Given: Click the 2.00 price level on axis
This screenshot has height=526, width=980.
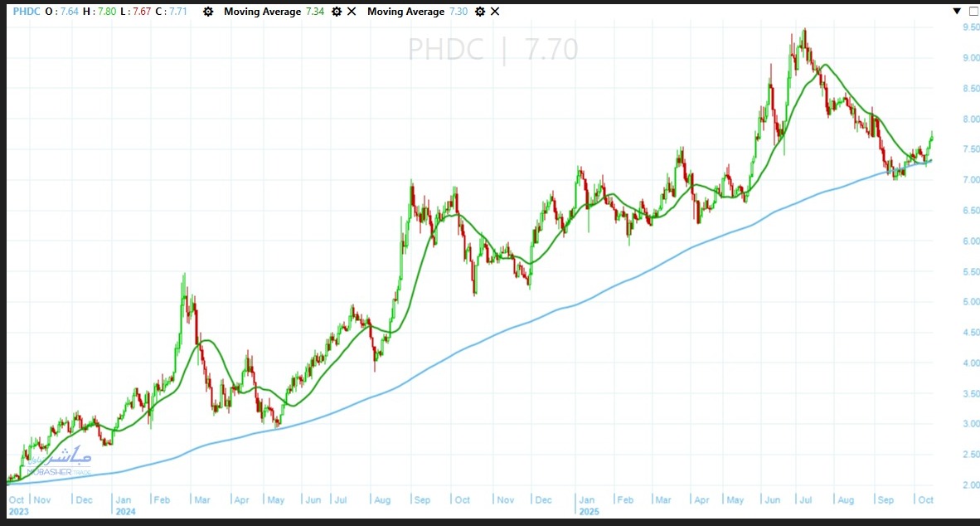Looking at the screenshot, I should pos(971,485).
